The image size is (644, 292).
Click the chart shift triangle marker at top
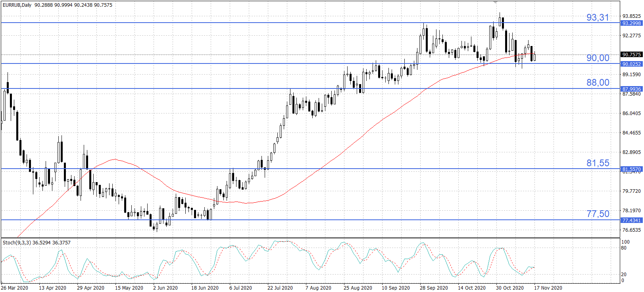(496, 2)
